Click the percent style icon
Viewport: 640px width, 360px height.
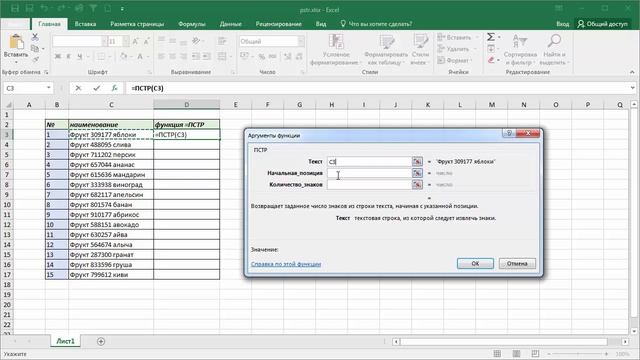click(262, 56)
